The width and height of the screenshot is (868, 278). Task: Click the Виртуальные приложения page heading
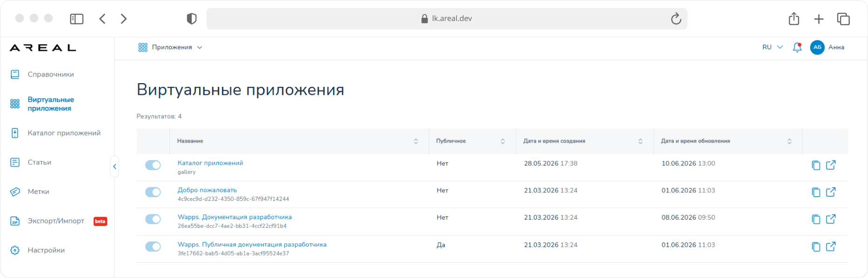[240, 90]
